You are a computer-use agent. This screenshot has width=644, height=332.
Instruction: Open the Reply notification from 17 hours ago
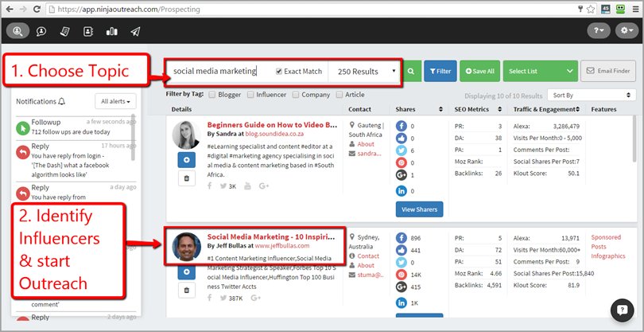(76, 160)
